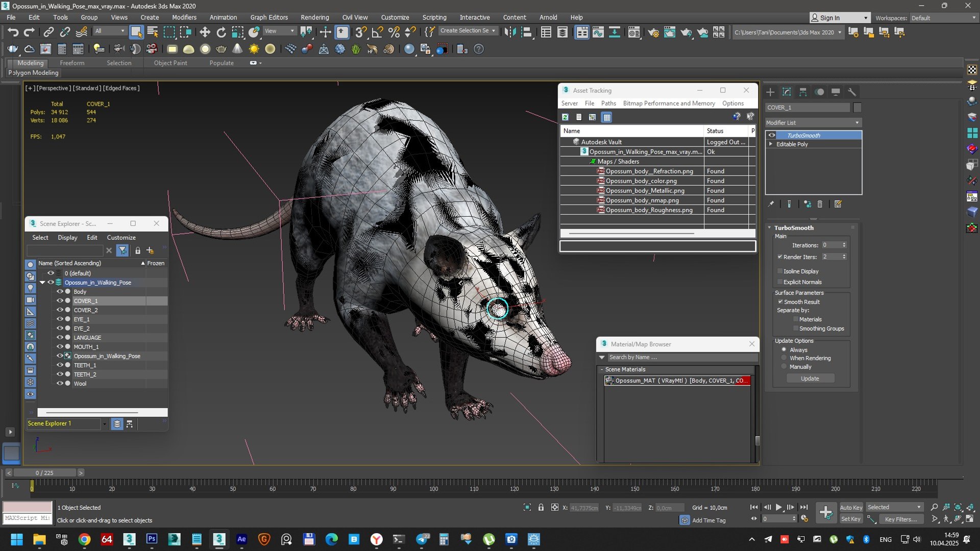Go to end of animation
Screen dimensions: 980x551
[x=804, y=507]
